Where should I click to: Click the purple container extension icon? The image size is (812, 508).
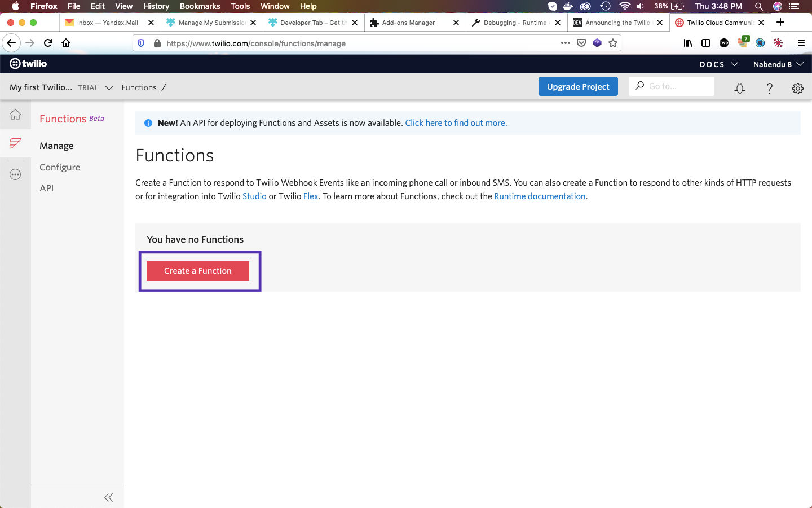[x=597, y=43]
